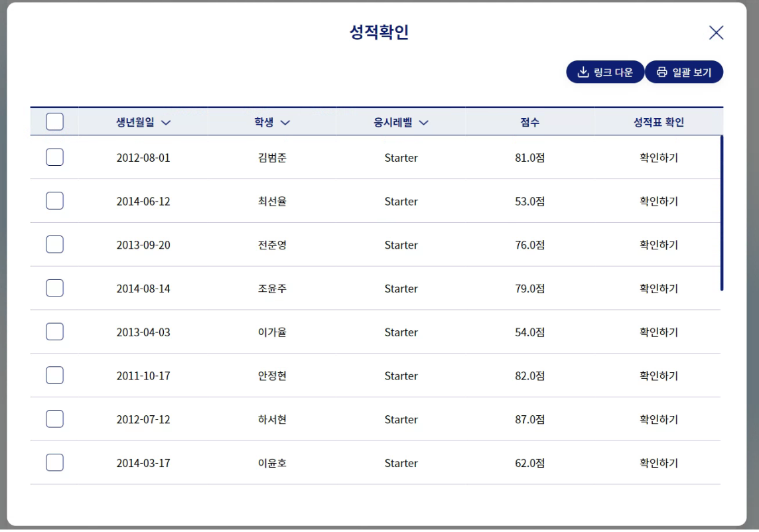Open the 응시레벨 column dropdown arrow
759x532 pixels.
(423, 123)
